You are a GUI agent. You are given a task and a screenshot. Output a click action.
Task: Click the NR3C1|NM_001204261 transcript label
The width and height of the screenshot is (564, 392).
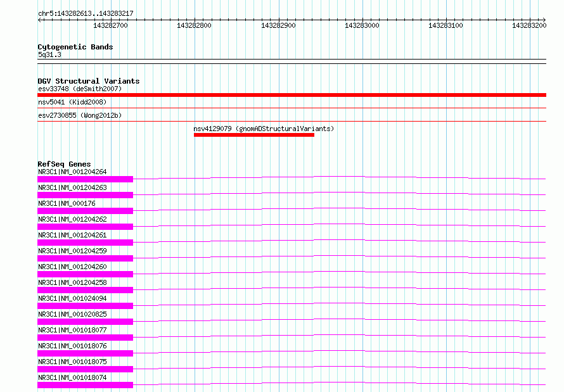[72, 235]
